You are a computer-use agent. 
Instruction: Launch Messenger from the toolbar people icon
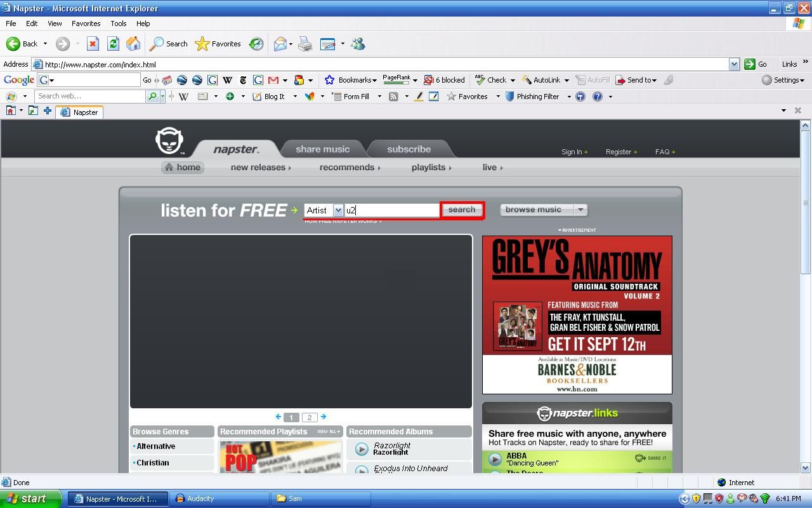pos(358,44)
